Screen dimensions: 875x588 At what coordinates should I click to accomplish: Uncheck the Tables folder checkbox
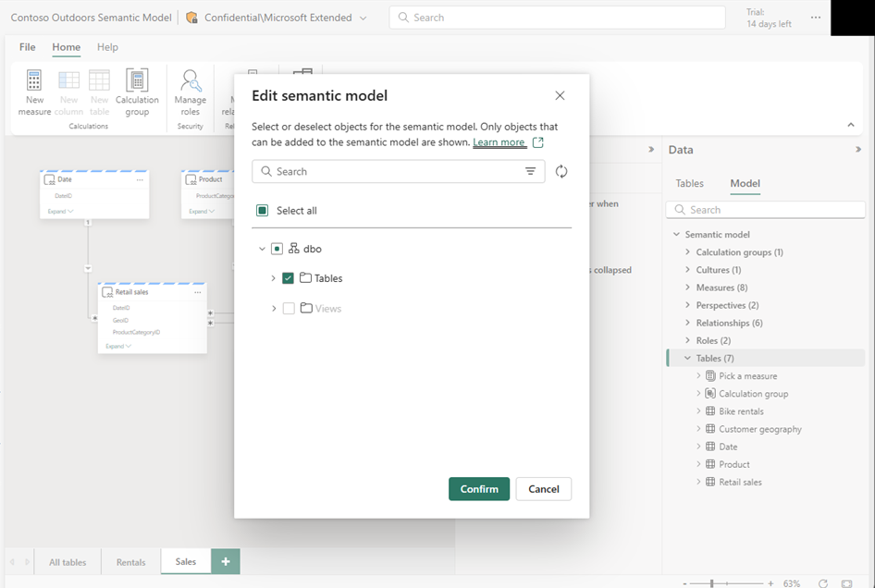[x=288, y=278]
